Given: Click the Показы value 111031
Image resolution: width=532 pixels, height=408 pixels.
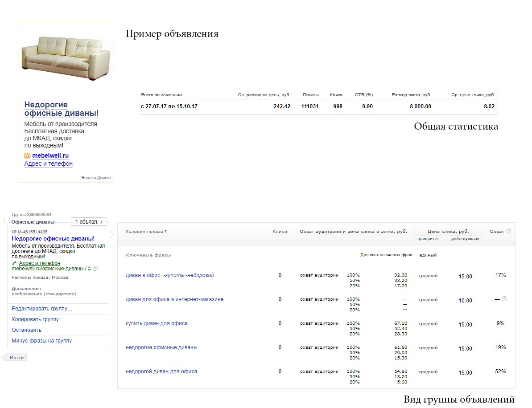Looking at the screenshot, I should point(310,106).
